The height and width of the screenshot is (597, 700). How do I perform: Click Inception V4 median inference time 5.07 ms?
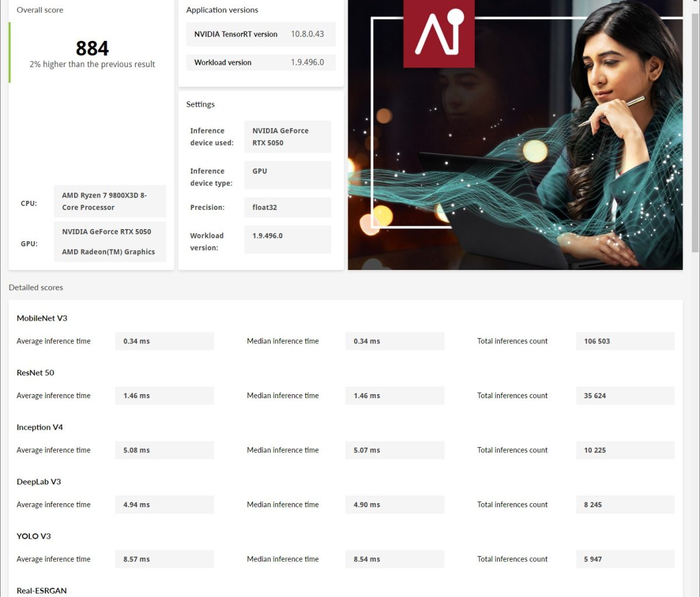pos(394,450)
